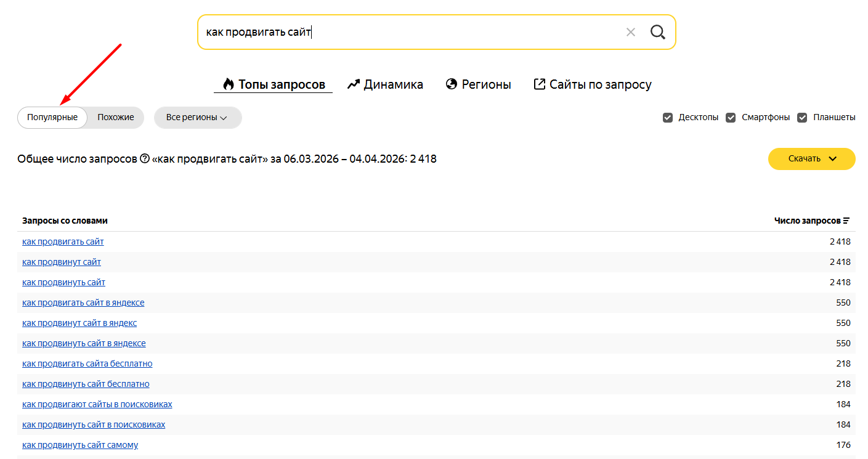Click the magnifier search icon
The width and height of the screenshot is (868, 459).
point(657,31)
